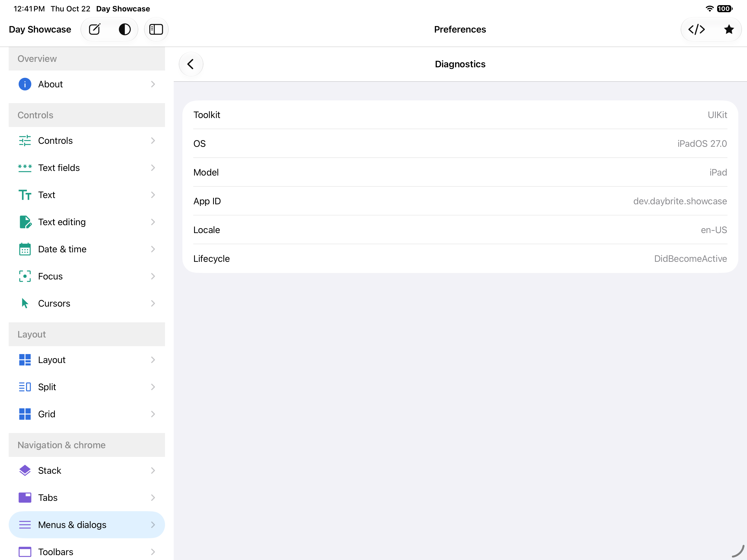Click the Stack layers icon

25,470
